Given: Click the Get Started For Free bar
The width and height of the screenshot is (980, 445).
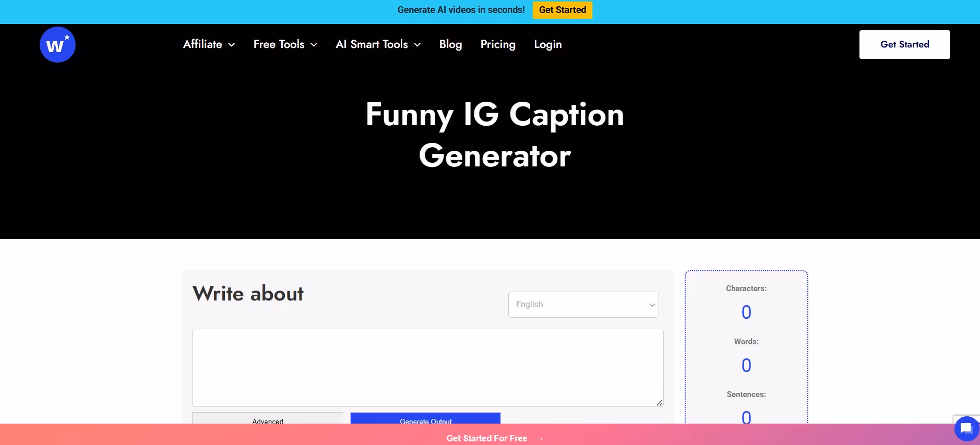Looking at the screenshot, I should 490,435.
